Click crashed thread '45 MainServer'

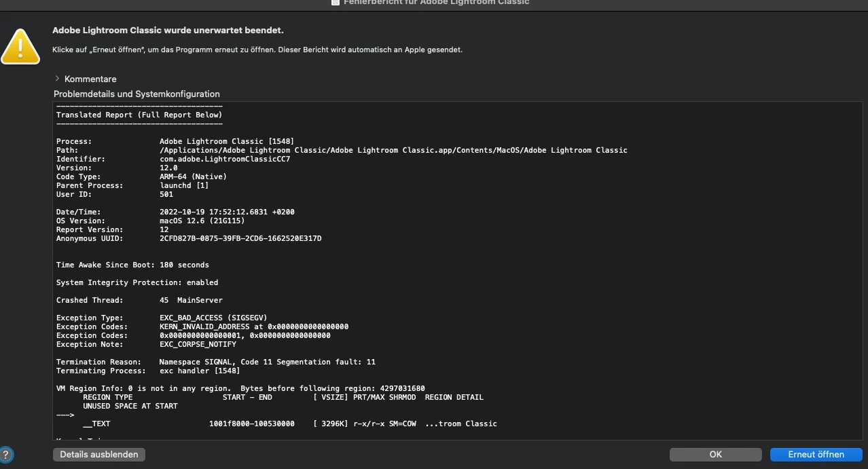pos(191,300)
